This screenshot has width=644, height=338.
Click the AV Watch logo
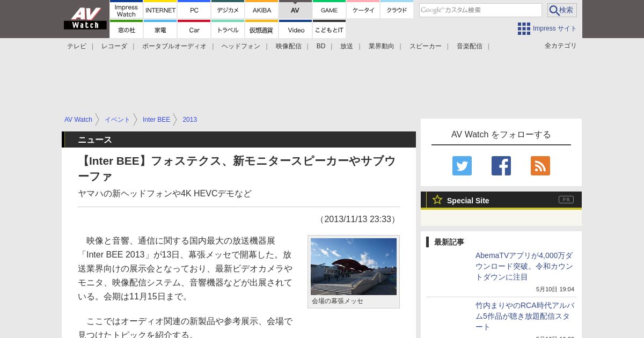pyautogui.click(x=85, y=18)
